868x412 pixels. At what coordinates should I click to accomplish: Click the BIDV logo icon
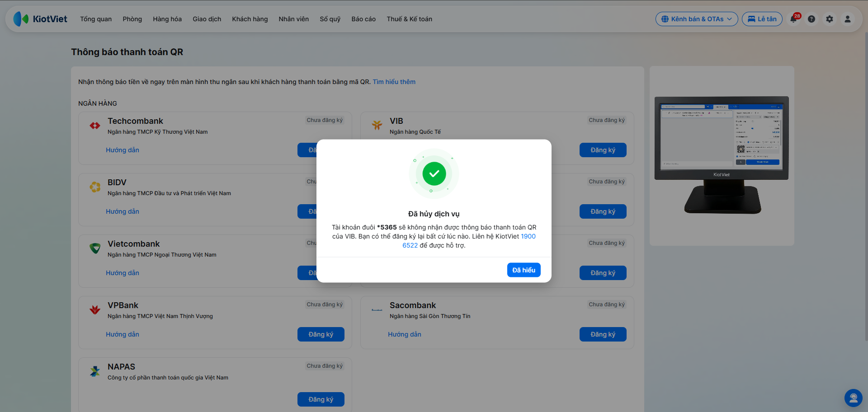click(x=95, y=187)
